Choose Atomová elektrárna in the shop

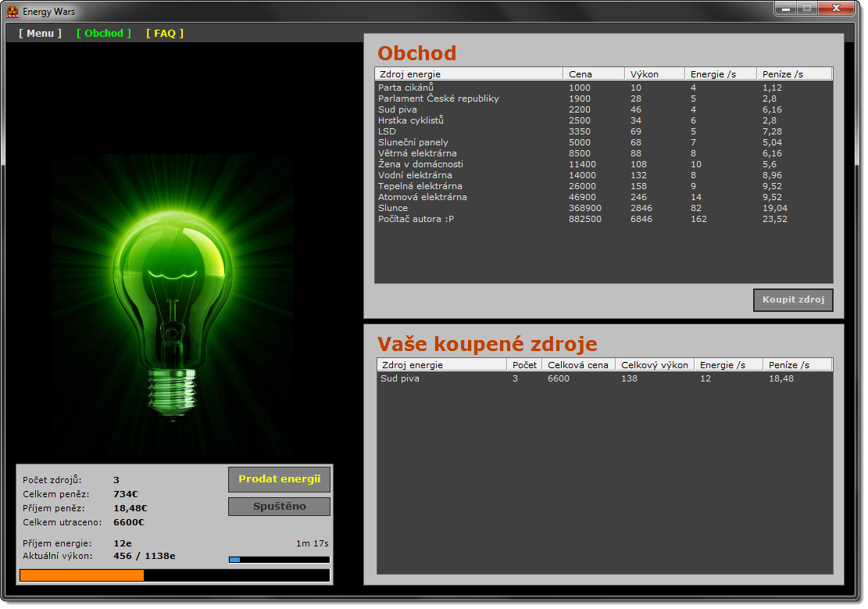click(423, 197)
